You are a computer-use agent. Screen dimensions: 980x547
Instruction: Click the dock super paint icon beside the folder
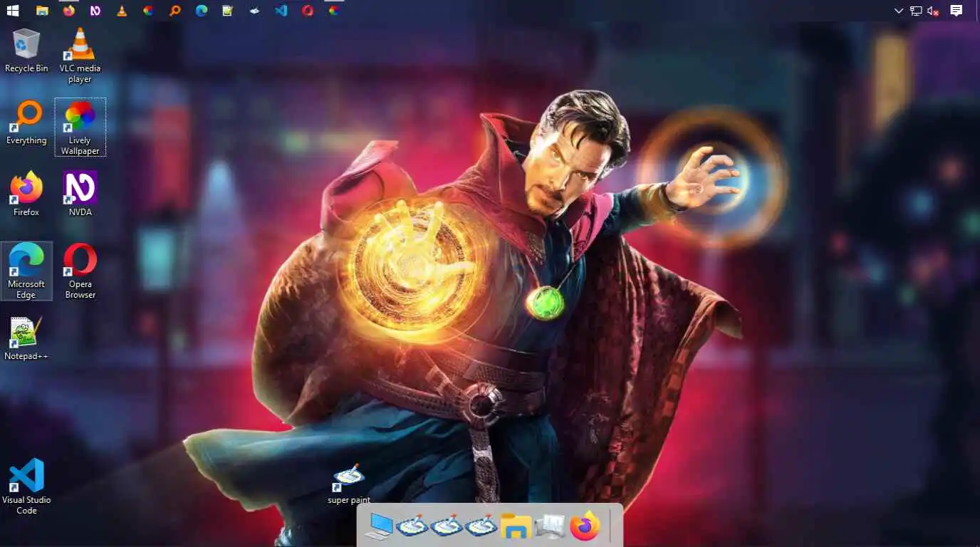pos(481,526)
